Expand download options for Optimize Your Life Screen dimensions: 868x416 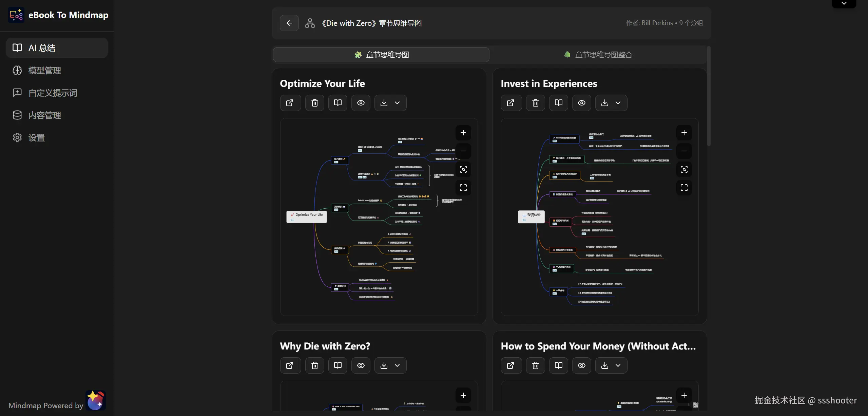pyautogui.click(x=397, y=103)
